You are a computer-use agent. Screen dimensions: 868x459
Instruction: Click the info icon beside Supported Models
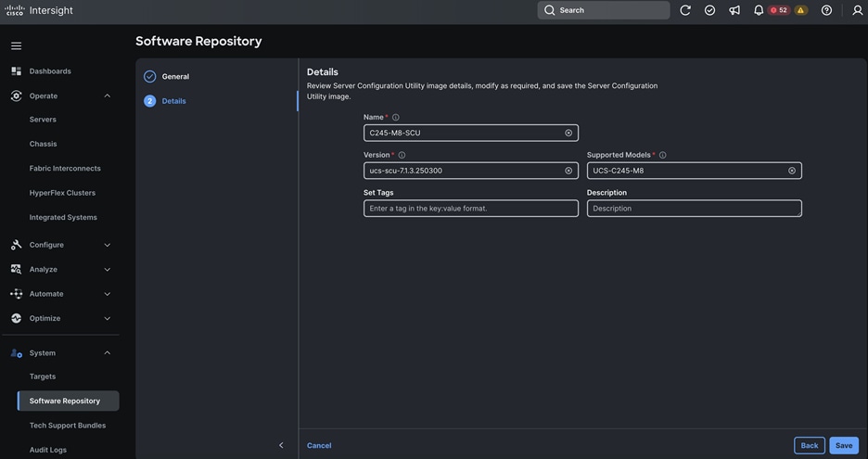[x=663, y=155]
